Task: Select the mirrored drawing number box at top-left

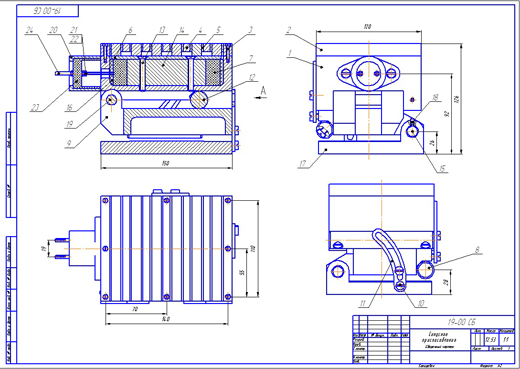Action: click(x=48, y=11)
